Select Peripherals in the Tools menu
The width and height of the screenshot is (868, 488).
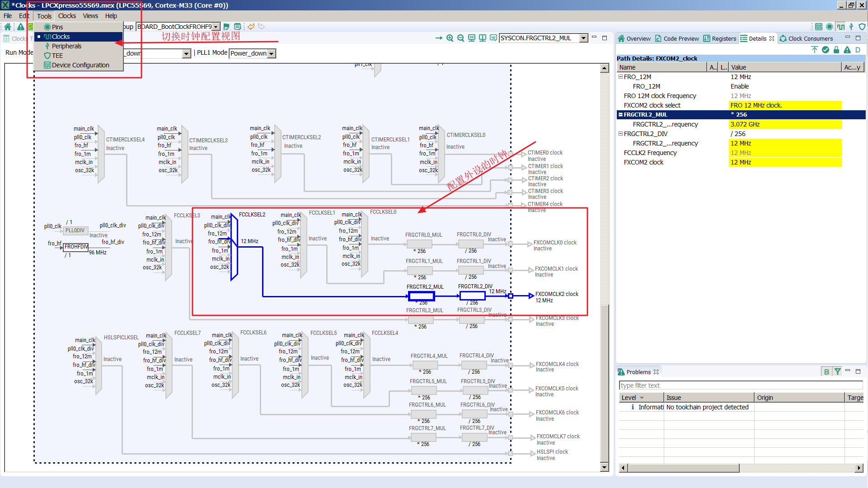(x=66, y=46)
